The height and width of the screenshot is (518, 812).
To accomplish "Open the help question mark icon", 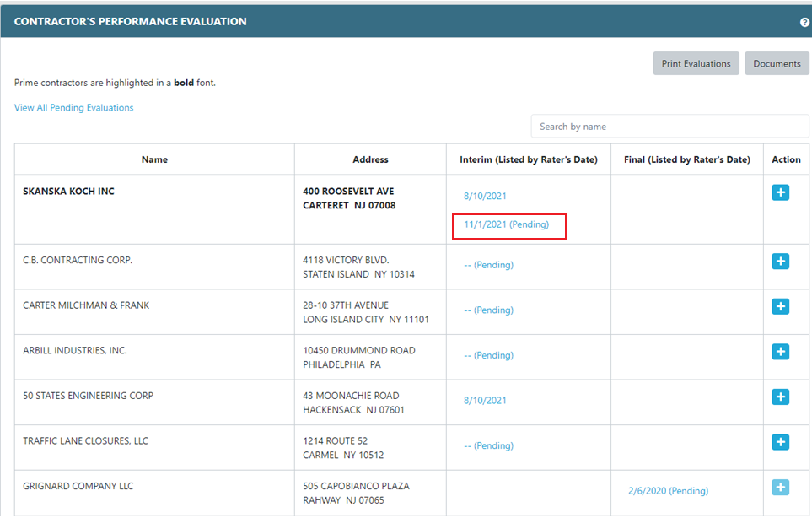I will [804, 22].
